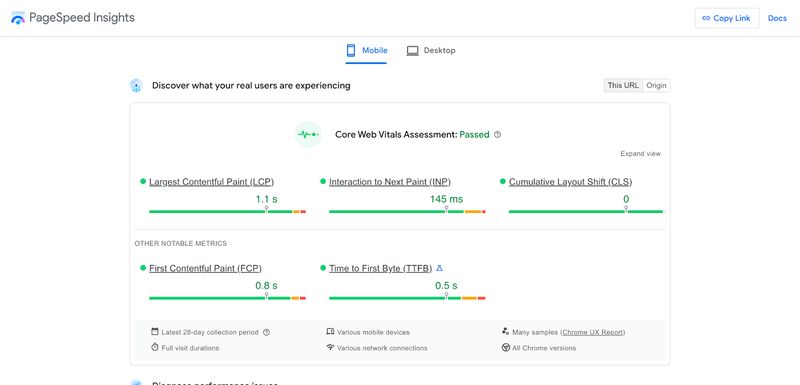The image size is (800, 385).
Task: Click the help icon beside Passed
Action: [497, 135]
